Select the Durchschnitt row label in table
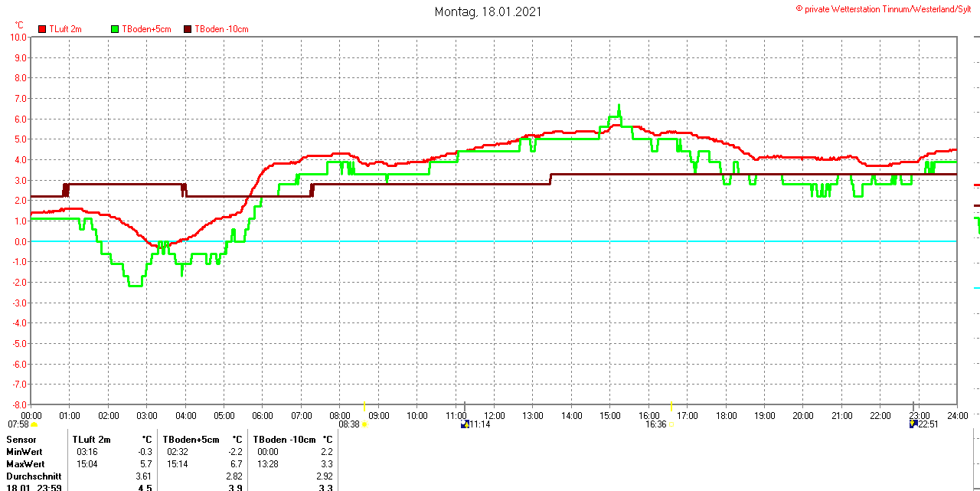Screen dimensions: 980x491 pyautogui.click(x=33, y=476)
